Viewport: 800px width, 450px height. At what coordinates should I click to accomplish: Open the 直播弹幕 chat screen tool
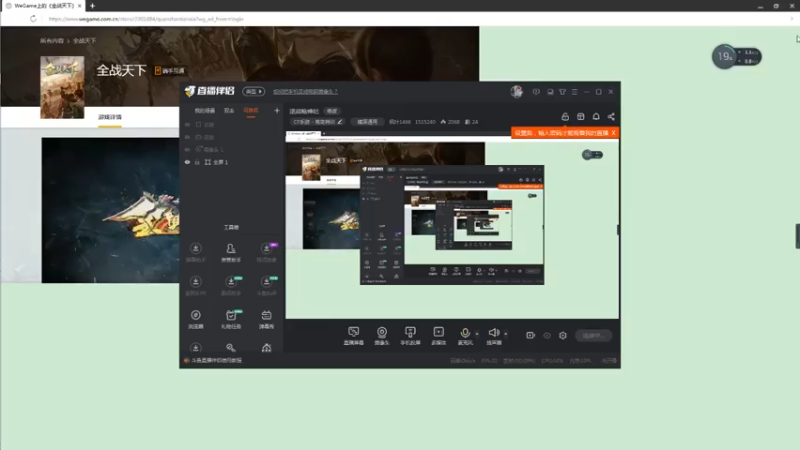tap(354, 336)
